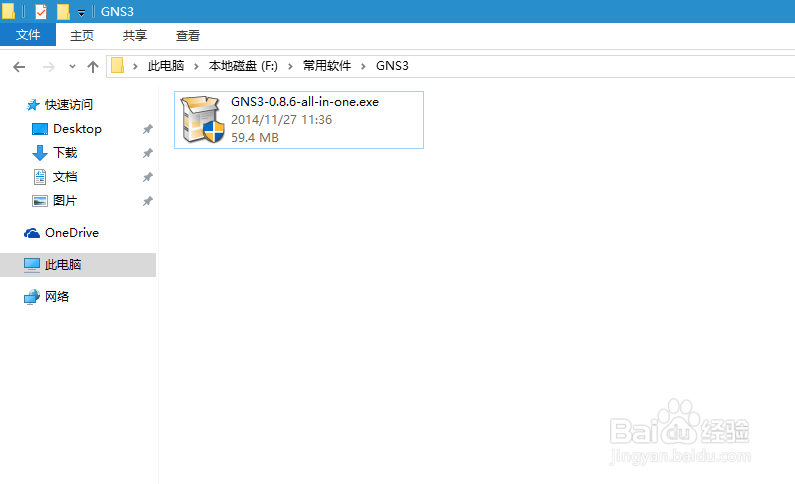795x484 pixels.
Task: Switch to the 共享 ribbon tab
Action: 135,35
